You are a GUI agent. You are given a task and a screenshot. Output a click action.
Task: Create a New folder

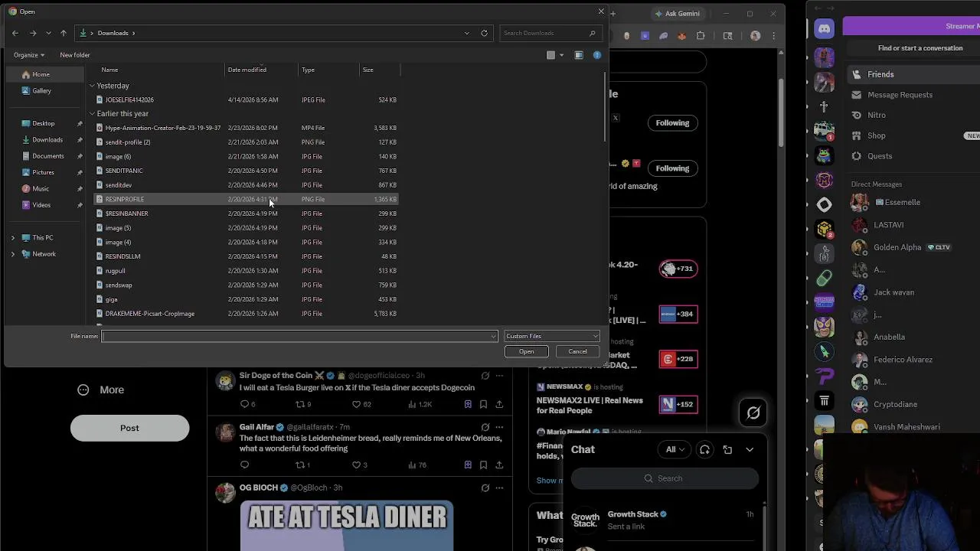point(75,55)
